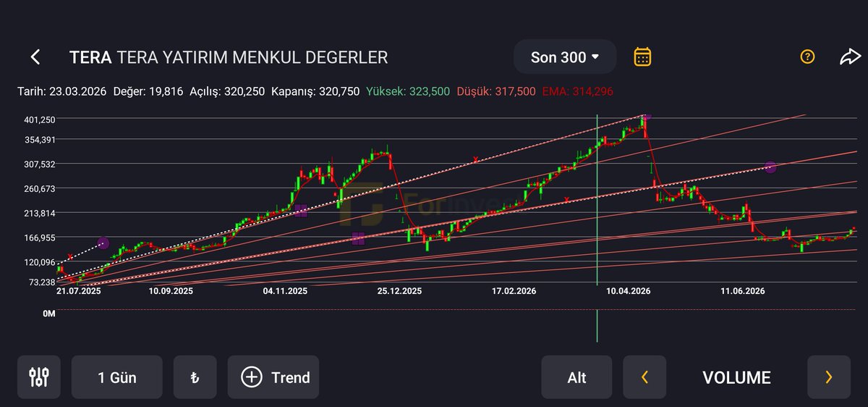This screenshot has height=407, width=868.
Task: Select the 73,238 price axis label
Action: point(41,282)
